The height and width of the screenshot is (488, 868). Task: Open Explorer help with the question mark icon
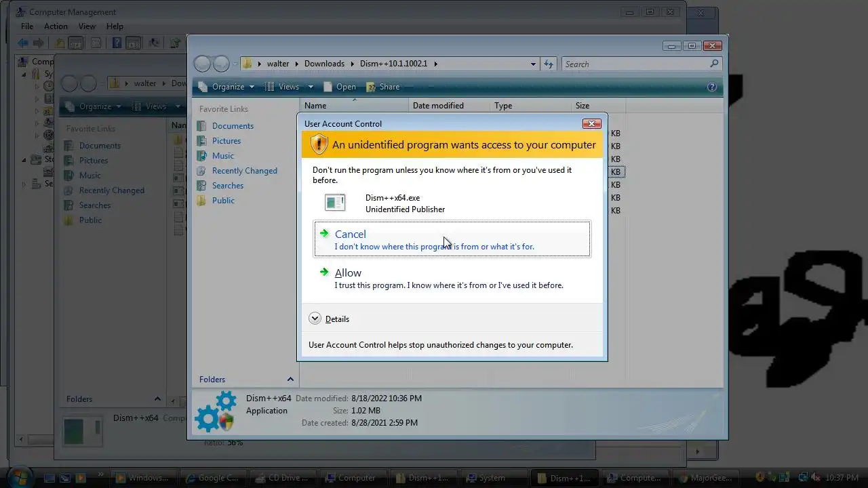click(x=712, y=87)
